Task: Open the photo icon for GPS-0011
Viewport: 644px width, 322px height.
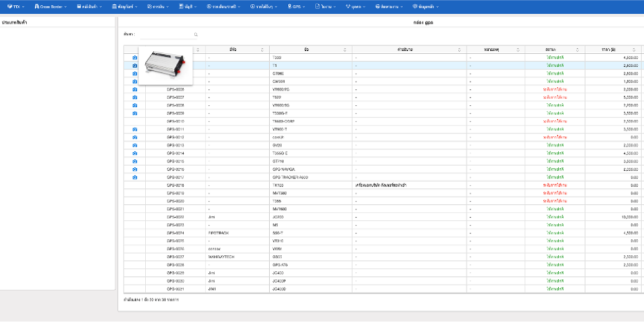Action: (135, 129)
